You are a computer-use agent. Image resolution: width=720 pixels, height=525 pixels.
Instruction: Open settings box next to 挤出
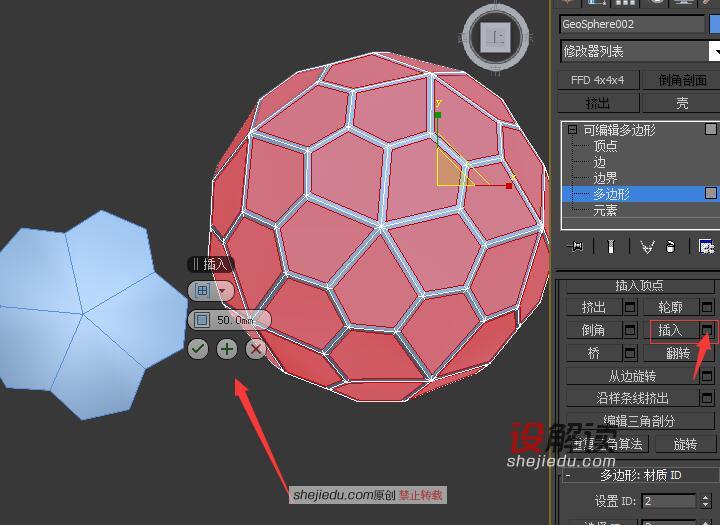pyautogui.click(x=630, y=307)
